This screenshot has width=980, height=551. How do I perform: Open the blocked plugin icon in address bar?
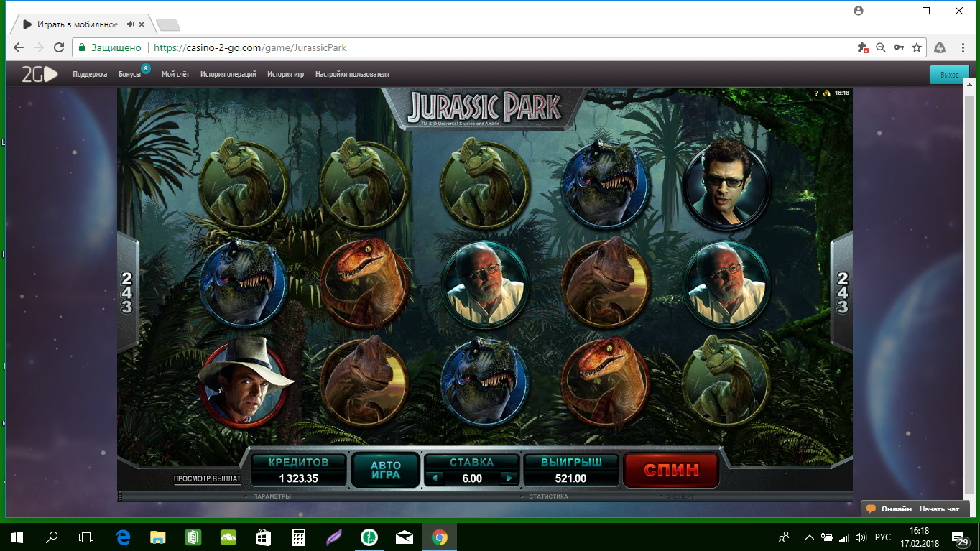[863, 47]
